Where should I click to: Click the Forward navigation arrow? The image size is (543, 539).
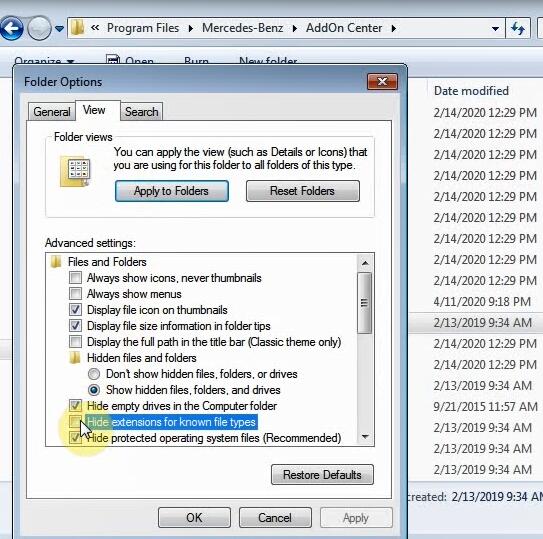tap(39, 28)
